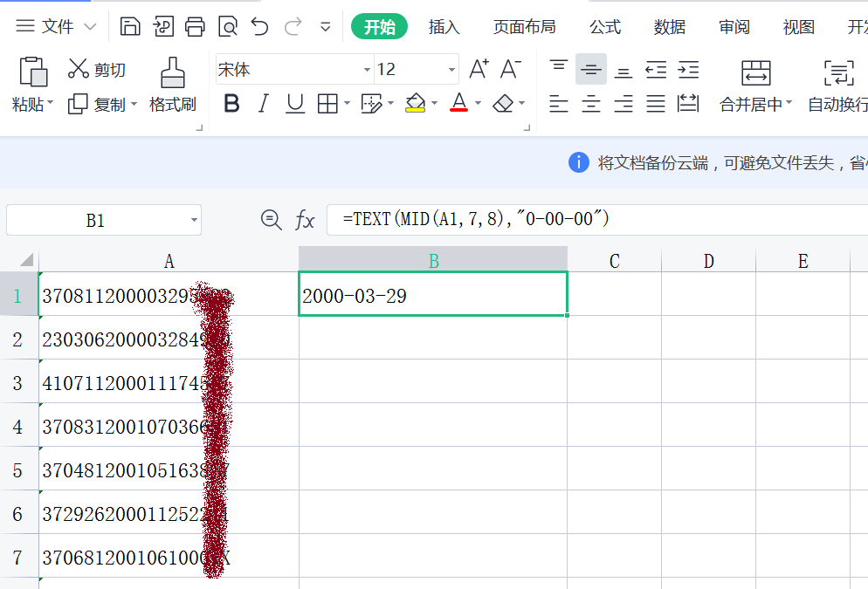Decrease indent icon
Image resolution: width=868 pixels, height=589 pixels.
coord(656,69)
